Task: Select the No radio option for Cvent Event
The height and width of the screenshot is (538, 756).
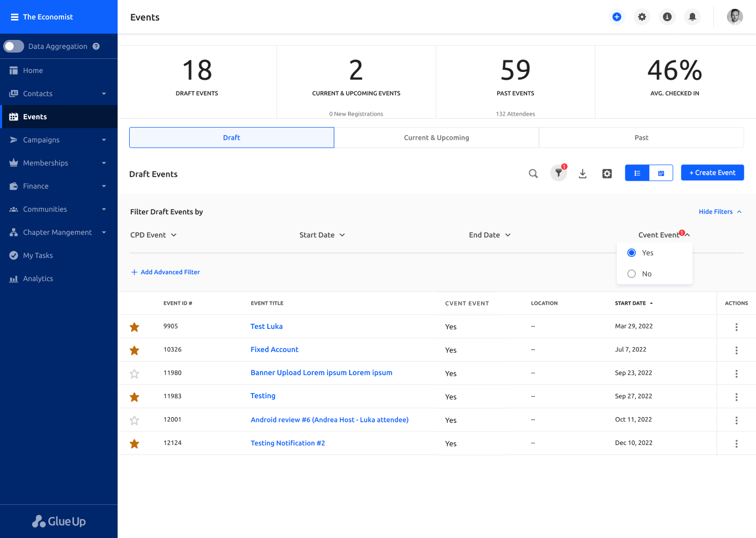Action: pyautogui.click(x=632, y=273)
